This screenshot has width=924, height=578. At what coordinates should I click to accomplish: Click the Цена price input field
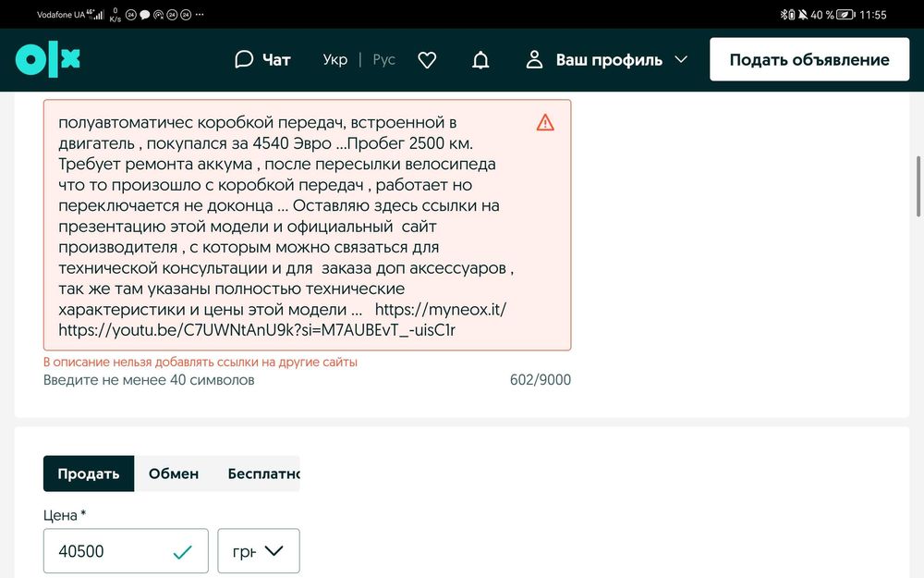106,551
